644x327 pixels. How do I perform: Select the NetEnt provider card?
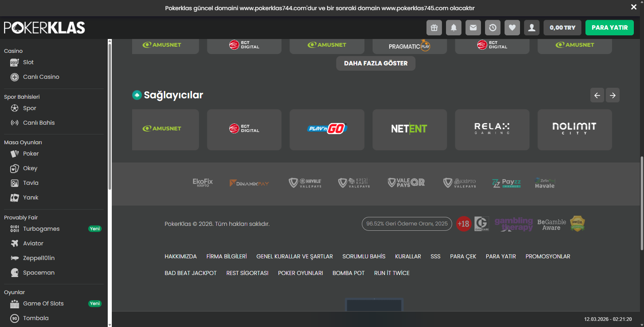pos(410,130)
